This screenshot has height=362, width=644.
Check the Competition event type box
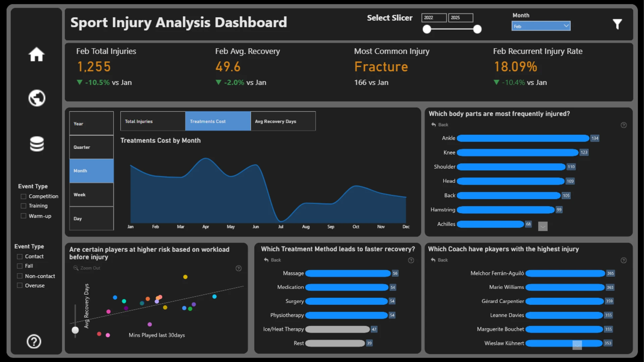pos(23,196)
